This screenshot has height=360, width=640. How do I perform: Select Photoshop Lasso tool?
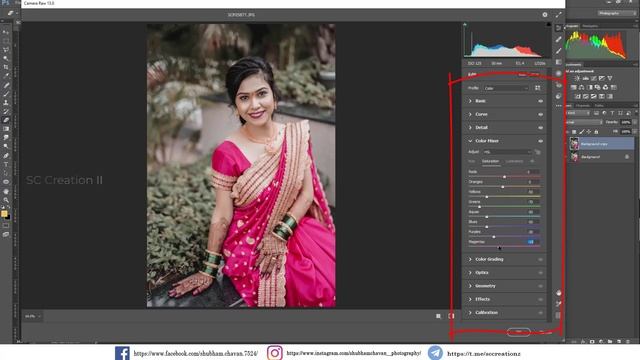pos(6,50)
